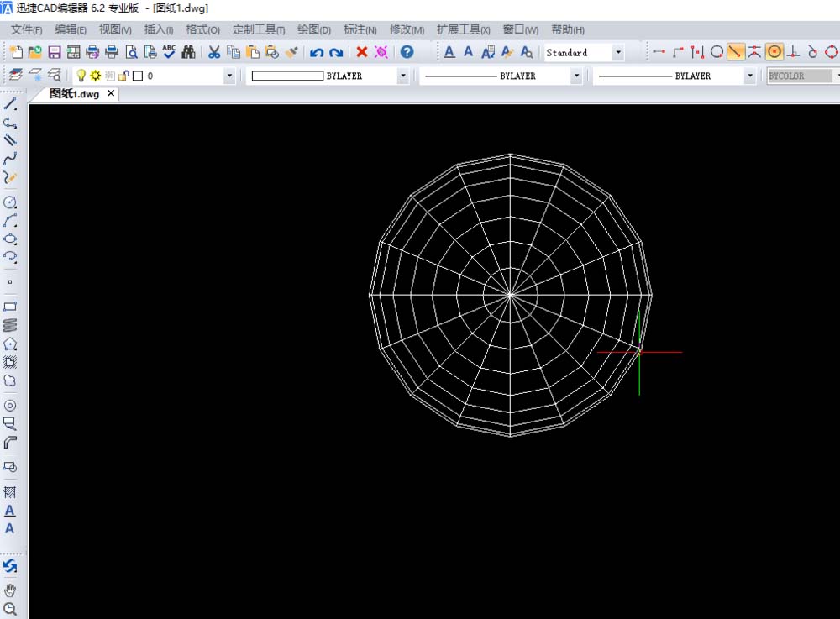The image size is (840, 619).
Task: Click the layer 0 color square
Action: pos(138,76)
